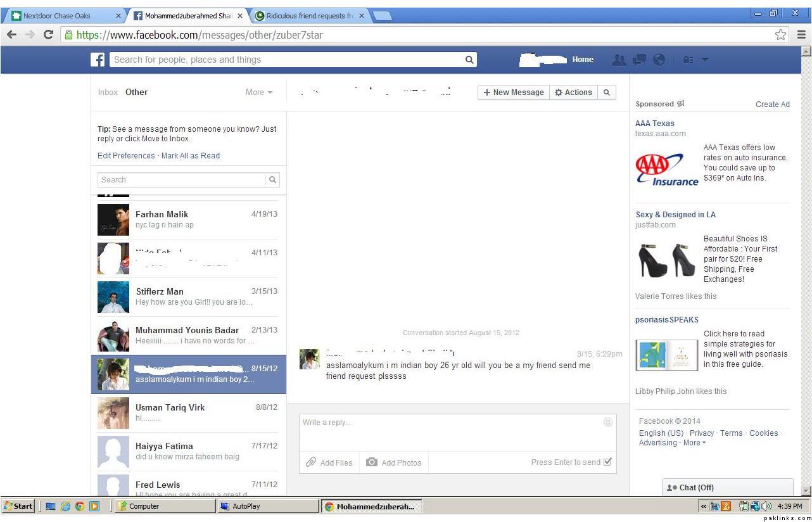Click the Facebook logo icon

(x=98, y=60)
